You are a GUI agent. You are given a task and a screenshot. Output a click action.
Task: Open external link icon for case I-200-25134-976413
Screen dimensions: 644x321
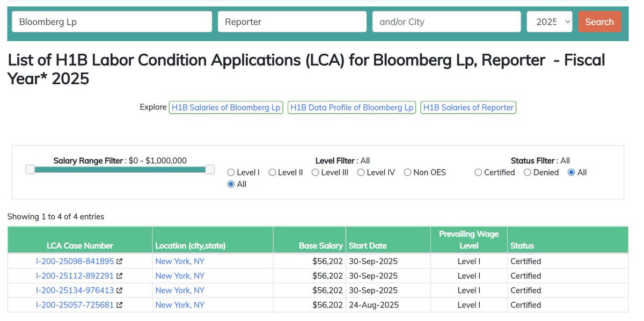(x=119, y=290)
